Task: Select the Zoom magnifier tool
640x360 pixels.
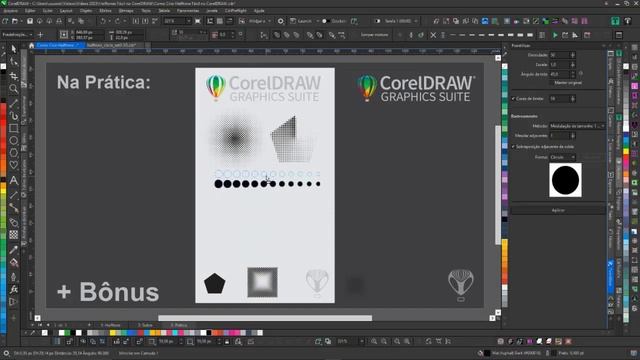Action: 13,89
